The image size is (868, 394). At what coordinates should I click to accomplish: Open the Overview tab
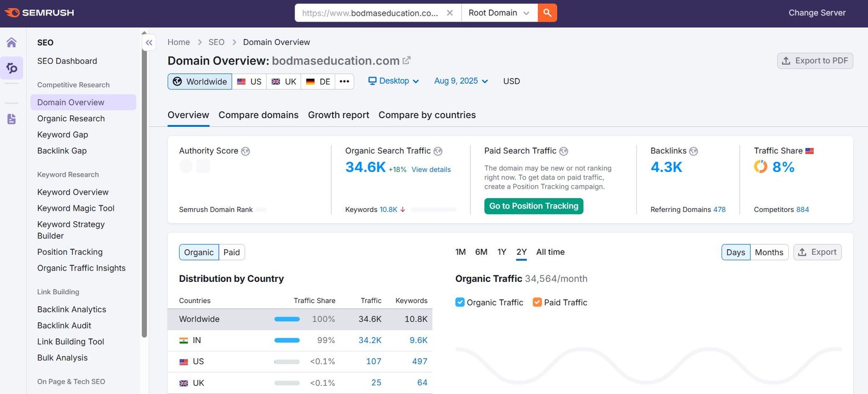(x=188, y=115)
